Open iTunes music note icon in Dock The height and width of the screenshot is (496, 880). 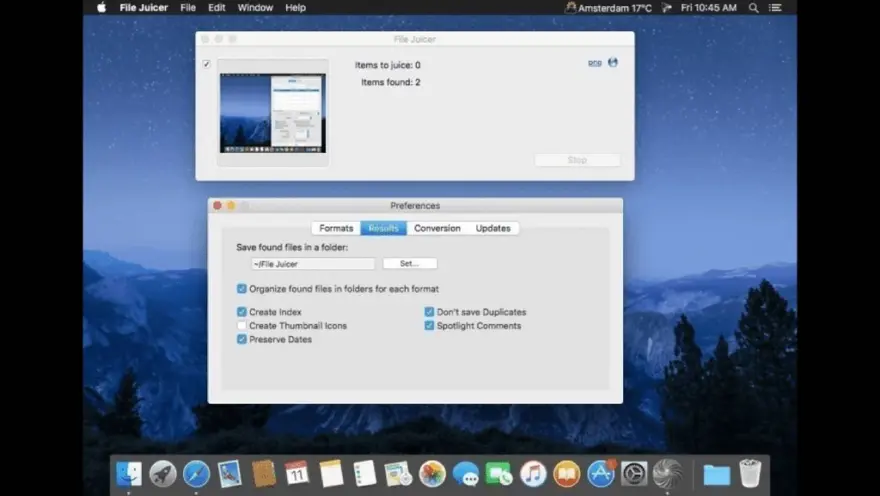click(x=533, y=474)
